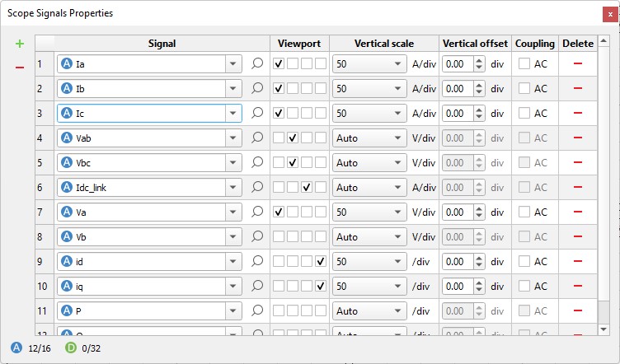Click the magnifier icon beside signal P
This screenshot has width=620, height=364.
(257, 310)
